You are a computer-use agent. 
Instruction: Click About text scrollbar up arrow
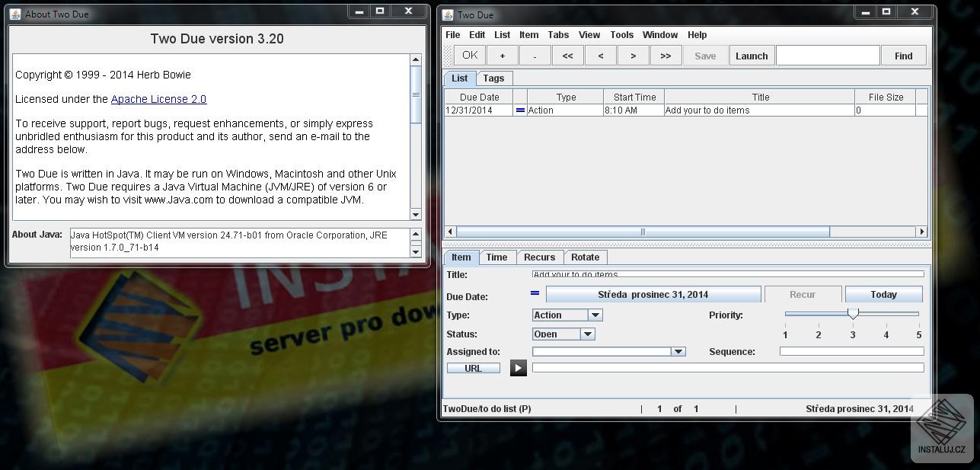416,59
